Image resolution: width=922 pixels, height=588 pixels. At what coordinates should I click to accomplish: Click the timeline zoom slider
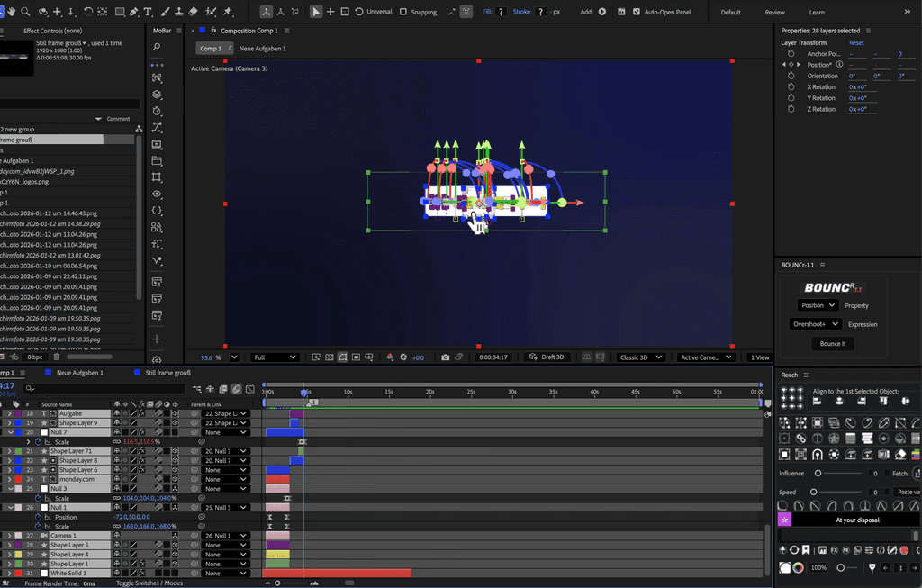tap(277, 583)
